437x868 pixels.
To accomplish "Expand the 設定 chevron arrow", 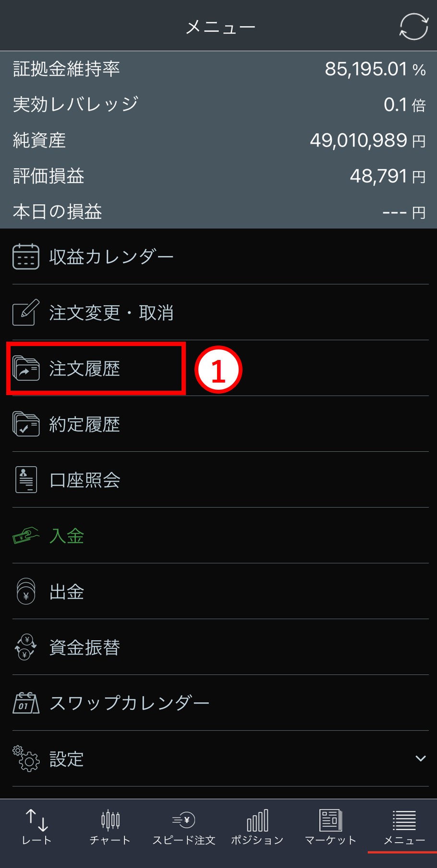I will click(x=421, y=758).
